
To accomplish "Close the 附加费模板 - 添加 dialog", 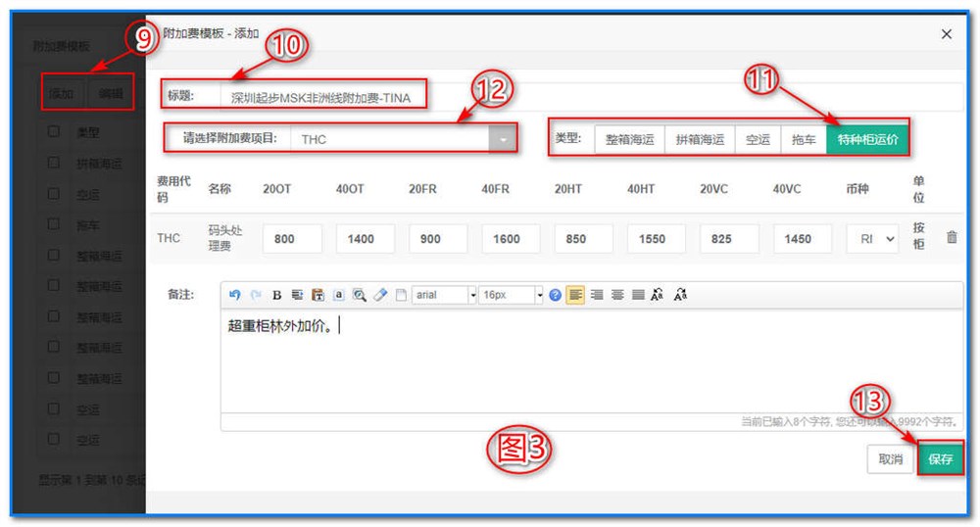I will 947,34.
